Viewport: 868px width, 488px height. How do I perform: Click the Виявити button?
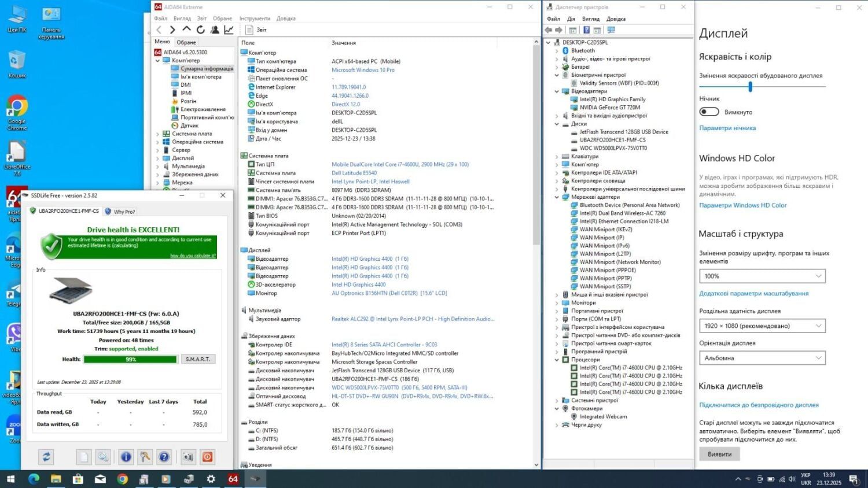click(719, 454)
